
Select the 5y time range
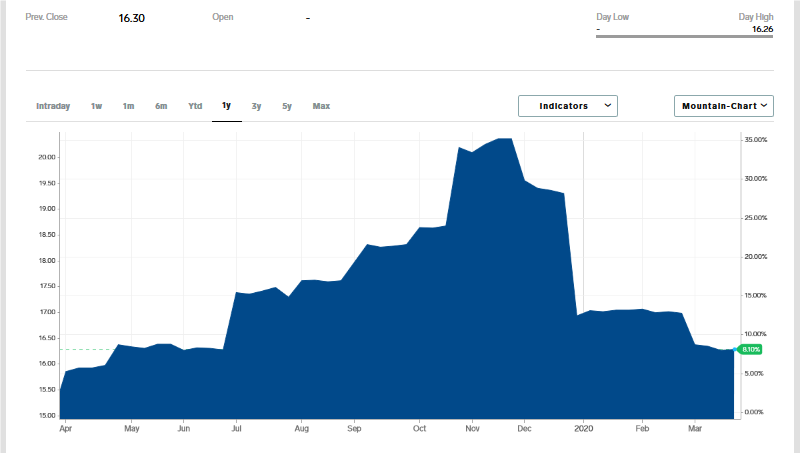[287, 106]
